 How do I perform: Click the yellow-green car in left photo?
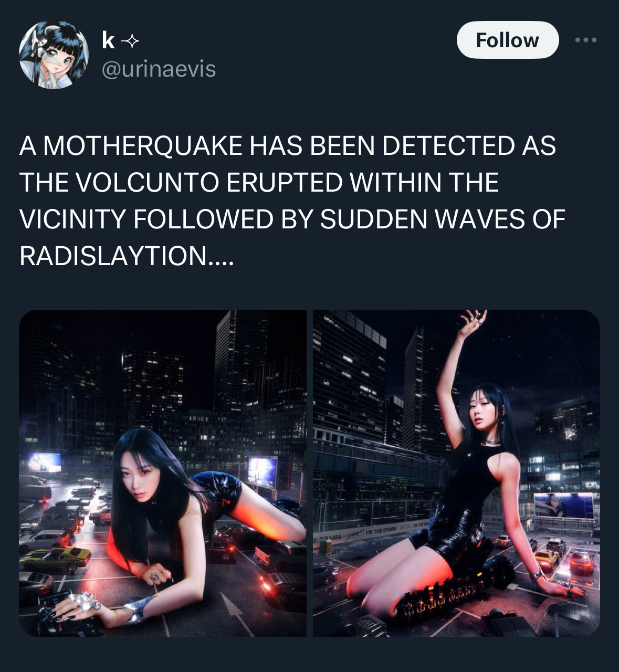coord(55,558)
